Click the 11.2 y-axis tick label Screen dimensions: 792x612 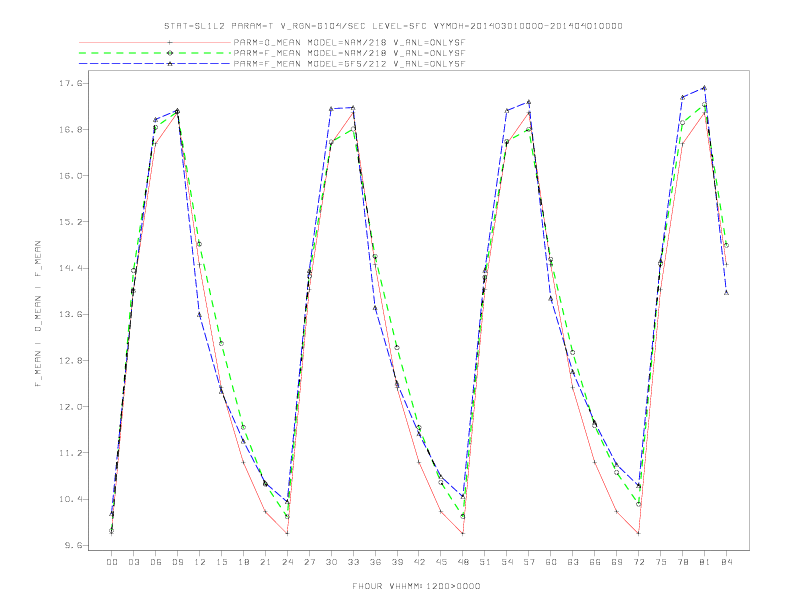69,453
